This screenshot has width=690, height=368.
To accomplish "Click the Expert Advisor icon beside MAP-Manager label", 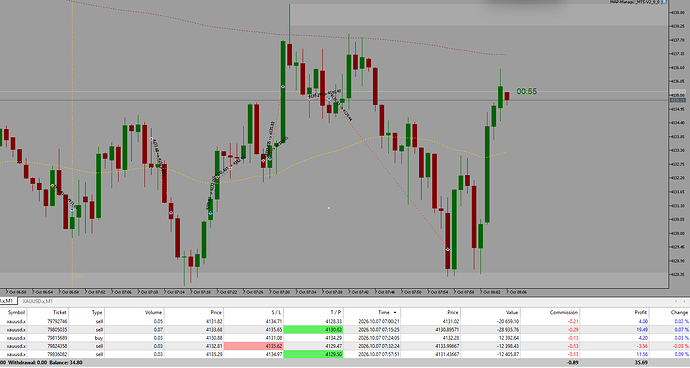I will click(664, 2).
